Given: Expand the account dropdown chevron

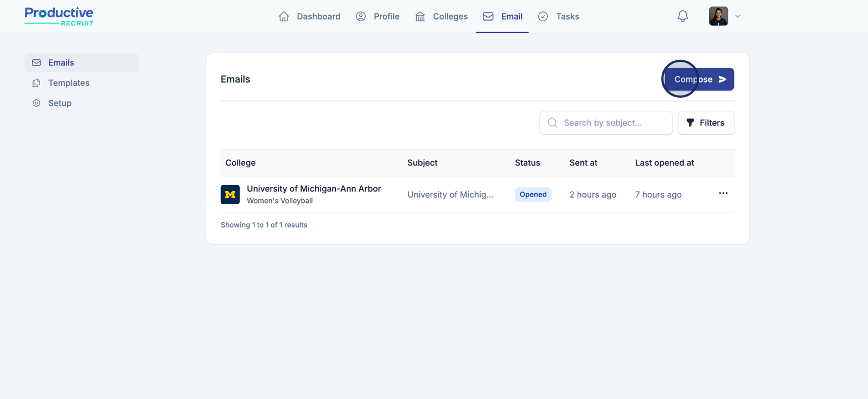Looking at the screenshot, I should tap(738, 16).
